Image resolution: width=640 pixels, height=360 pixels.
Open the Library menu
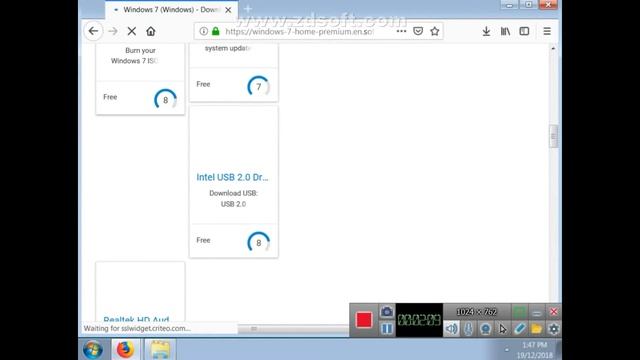(x=505, y=31)
